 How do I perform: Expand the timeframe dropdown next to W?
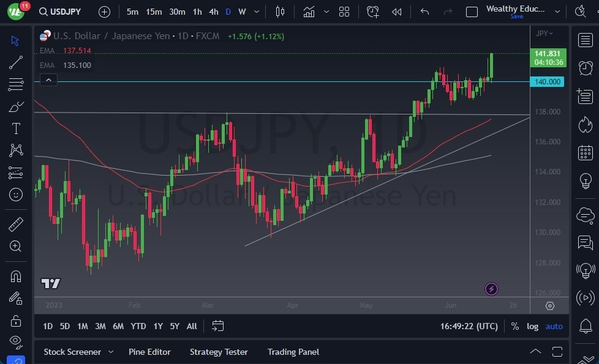256,11
